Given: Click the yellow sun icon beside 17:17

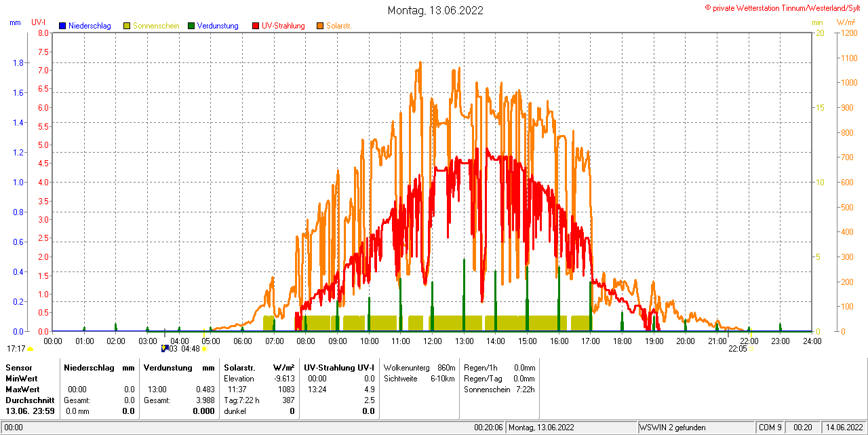Looking at the screenshot, I should (x=30, y=349).
